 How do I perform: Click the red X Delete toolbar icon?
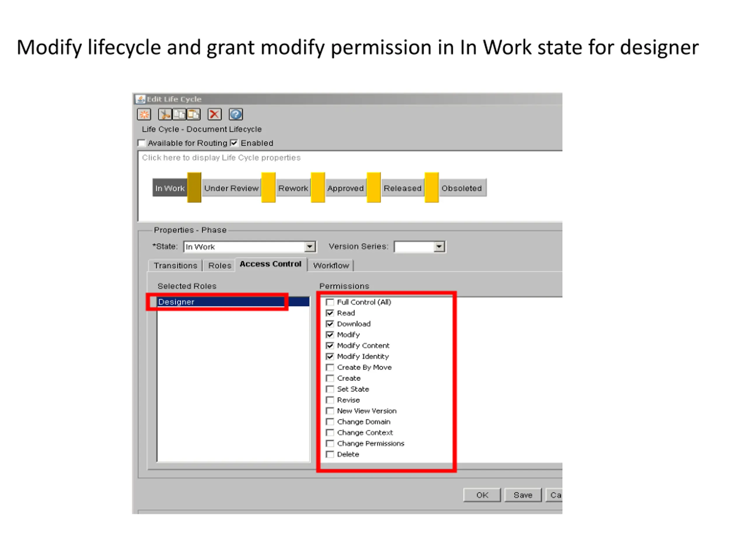click(214, 114)
